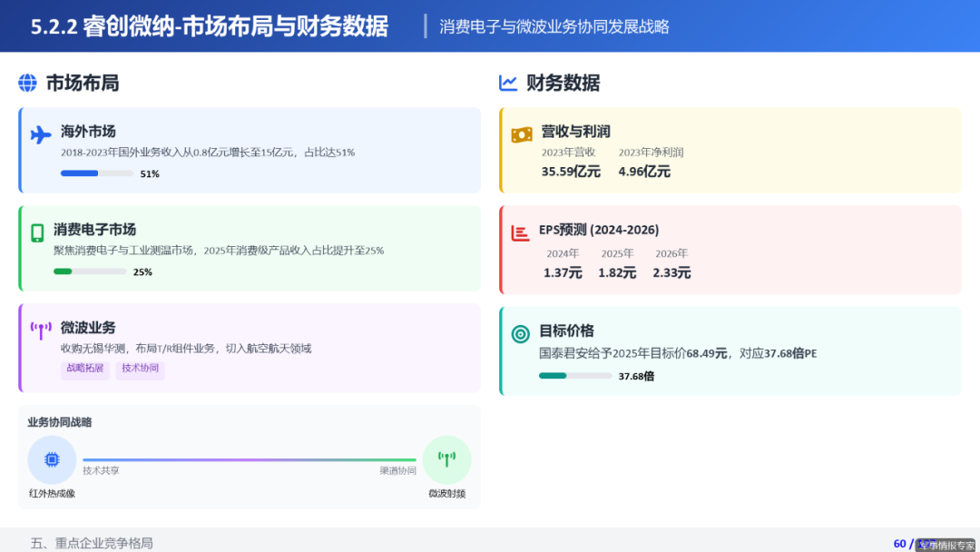The image size is (980, 552).
Task: Click the phone icon on 消费电子市场 card
Action: pos(39,232)
